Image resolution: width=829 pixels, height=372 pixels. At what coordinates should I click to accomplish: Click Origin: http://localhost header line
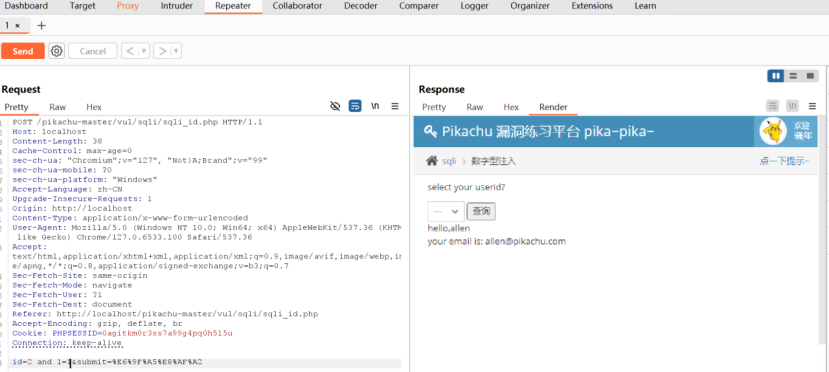[x=72, y=208]
